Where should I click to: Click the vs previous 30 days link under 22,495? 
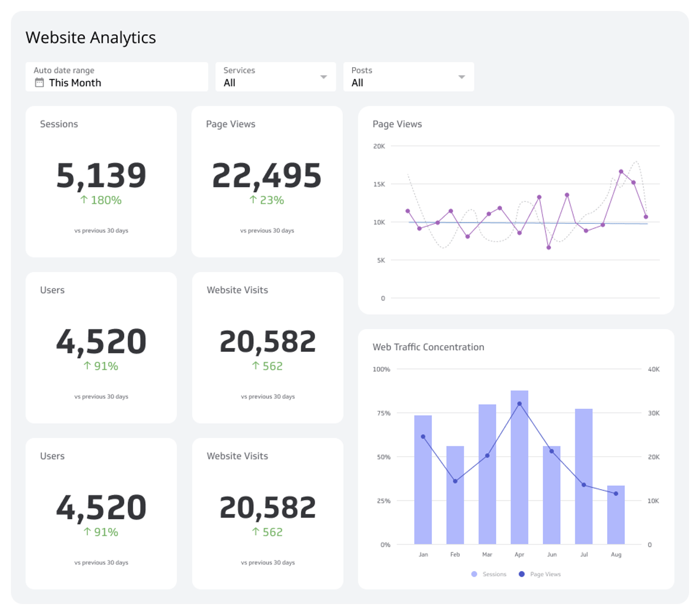(x=267, y=231)
